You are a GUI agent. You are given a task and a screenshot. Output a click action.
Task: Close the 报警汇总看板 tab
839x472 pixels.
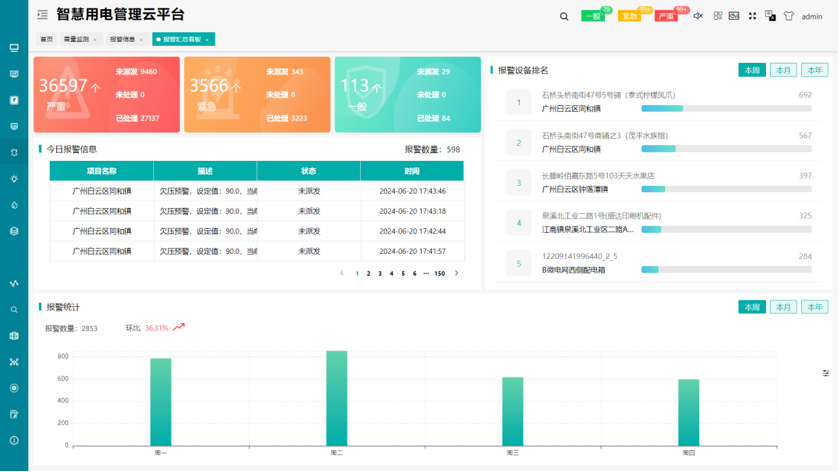click(x=207, y=40)
